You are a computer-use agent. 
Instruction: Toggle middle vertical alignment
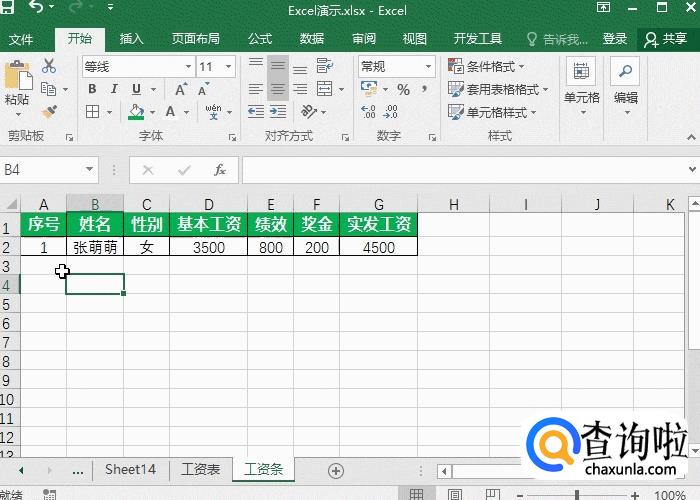[278, 67]
